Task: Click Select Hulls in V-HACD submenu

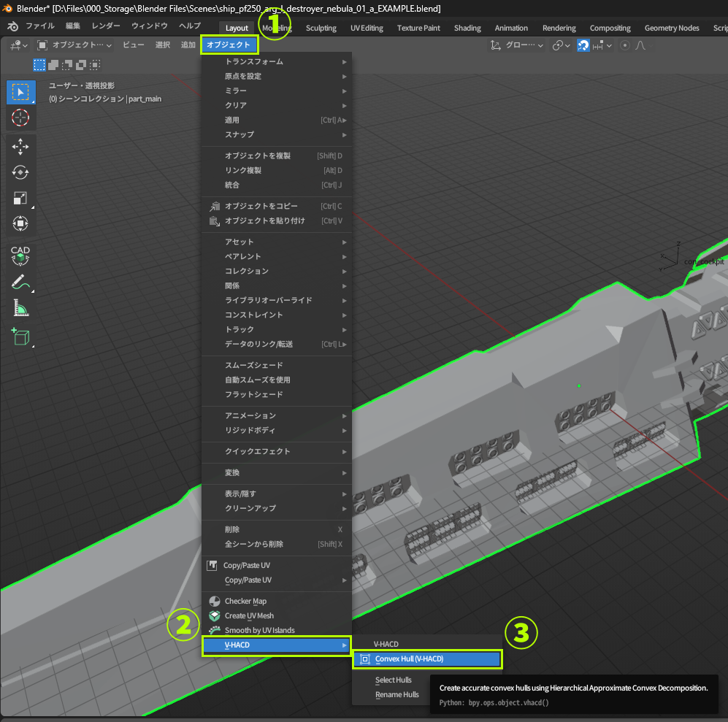Action: pos(394,680)
